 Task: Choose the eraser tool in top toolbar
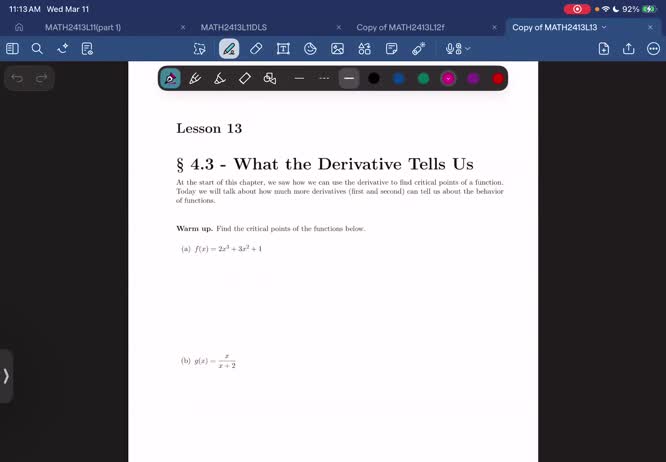[256, 49]
